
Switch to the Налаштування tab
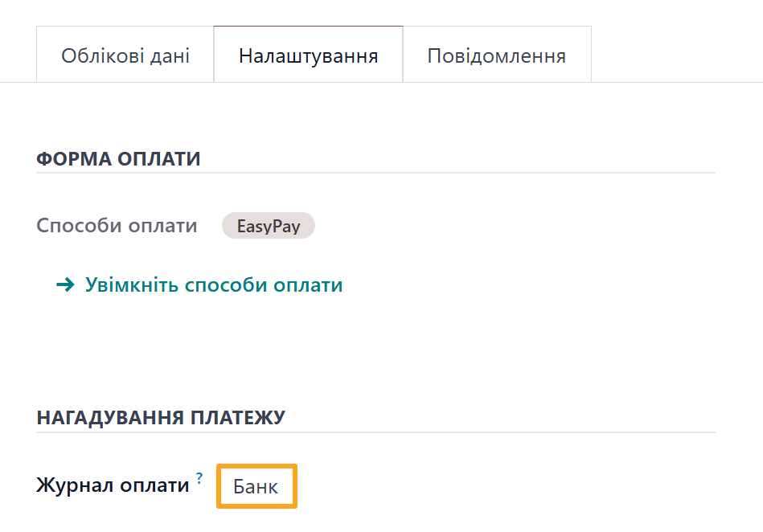[308, 54]
